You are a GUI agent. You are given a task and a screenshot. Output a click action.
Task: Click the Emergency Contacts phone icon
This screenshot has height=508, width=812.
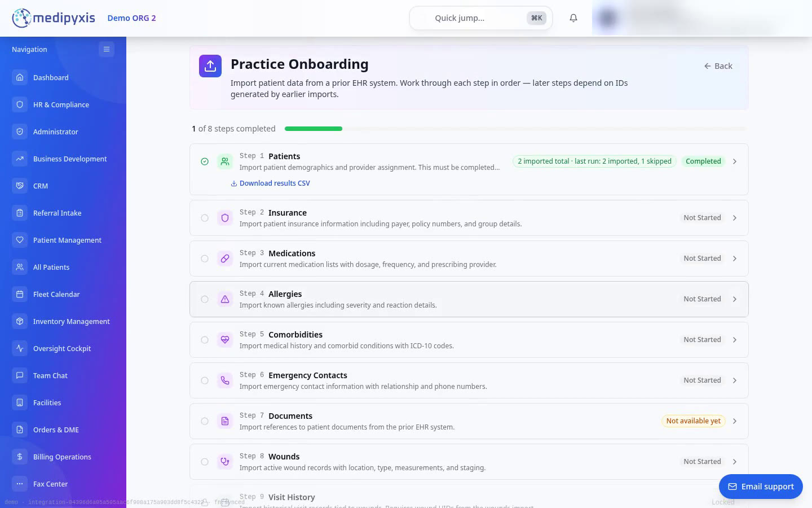225,380
